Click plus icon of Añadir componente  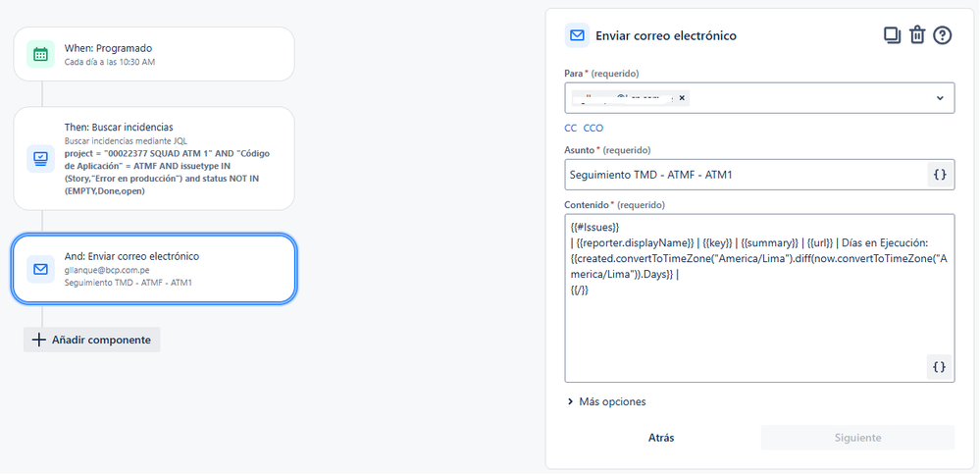tap(39, 340)
